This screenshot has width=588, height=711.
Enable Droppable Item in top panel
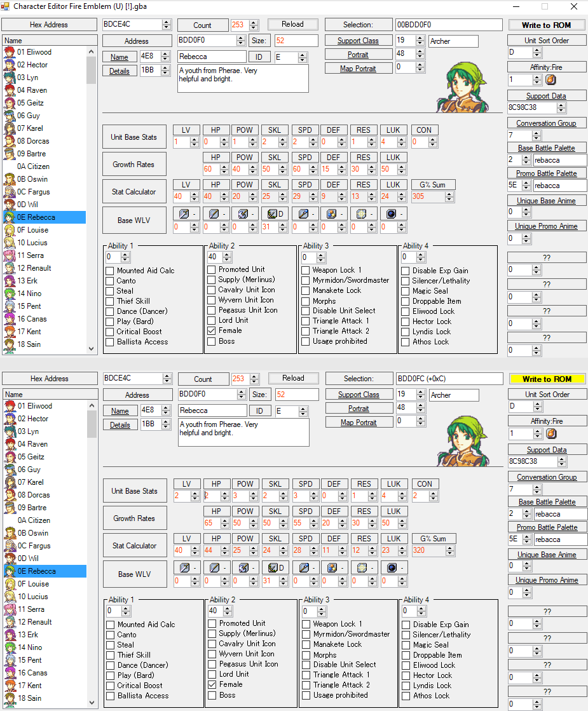click(405, 302)
